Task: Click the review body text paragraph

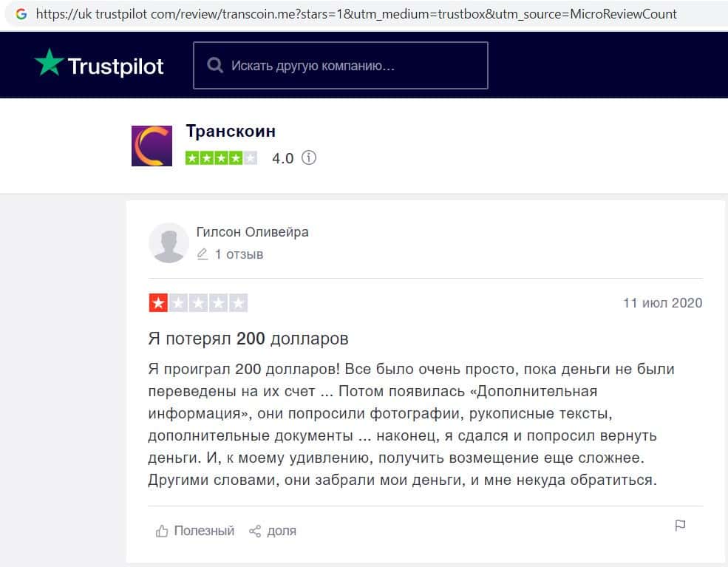Action: pos(412,424)
